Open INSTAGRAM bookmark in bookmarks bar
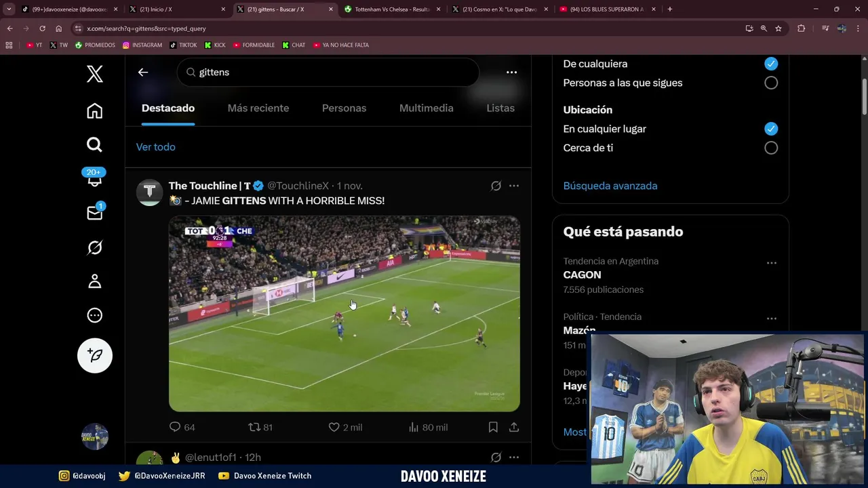The height and width of the screenshot is (488, 868). pyautogui.click(x=142, y=45)
